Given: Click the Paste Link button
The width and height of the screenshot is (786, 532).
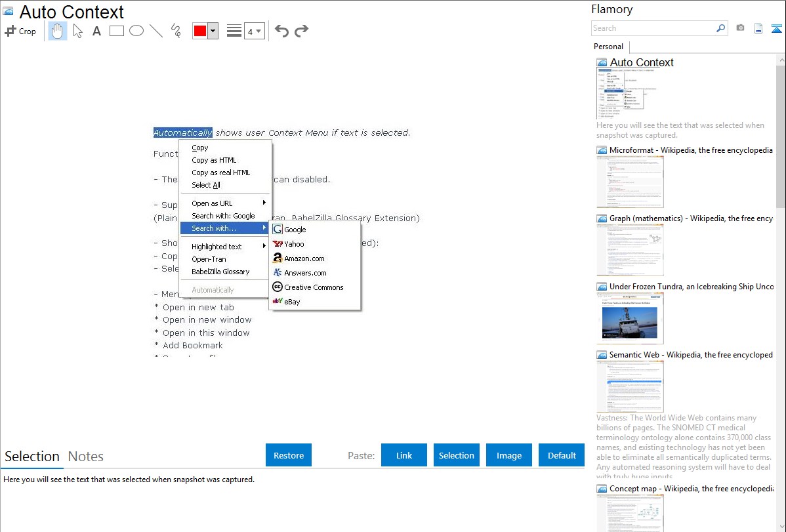Looking at the screenshot, I should pos(404,455).
